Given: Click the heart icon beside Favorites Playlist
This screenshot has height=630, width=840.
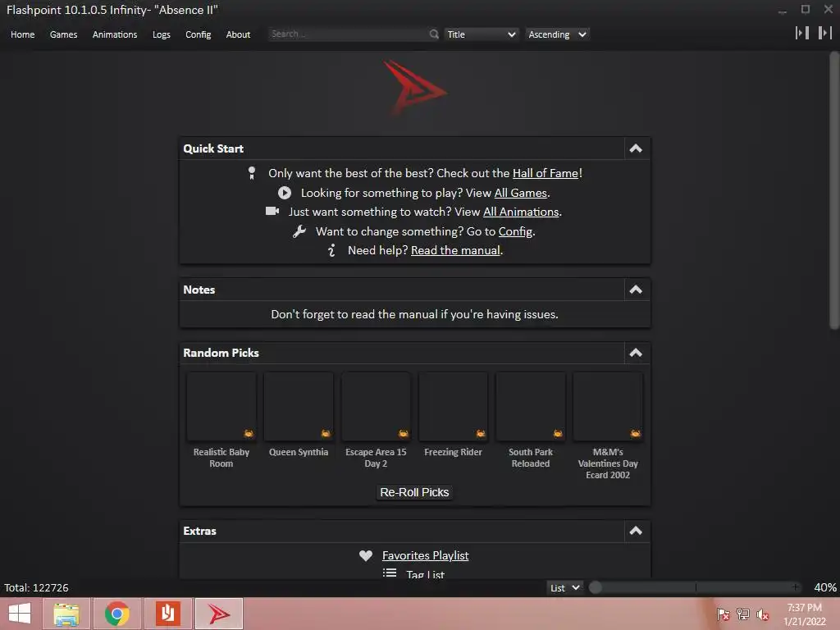Looking at the screenshot, I should [x=366, y=555].
